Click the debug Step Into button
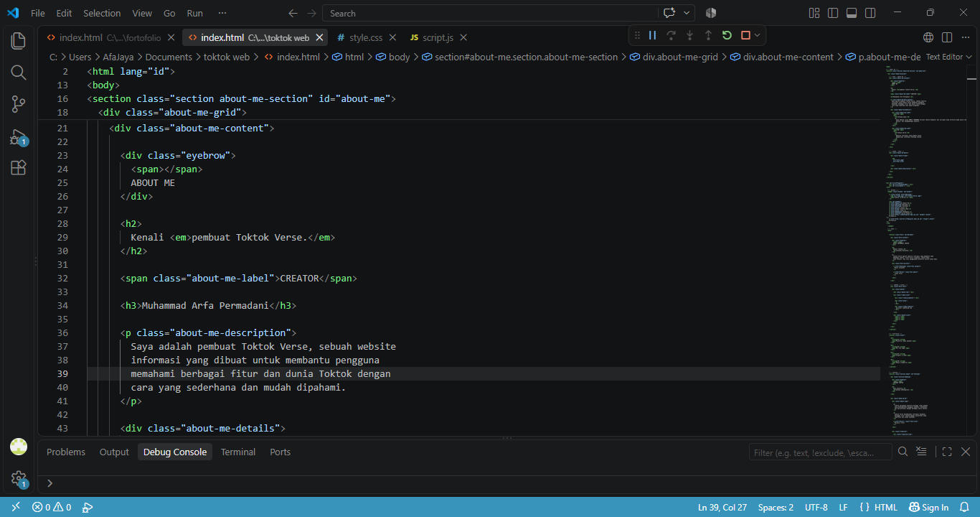This screenshot has height=517, width=980. click(x=690, y=35)
